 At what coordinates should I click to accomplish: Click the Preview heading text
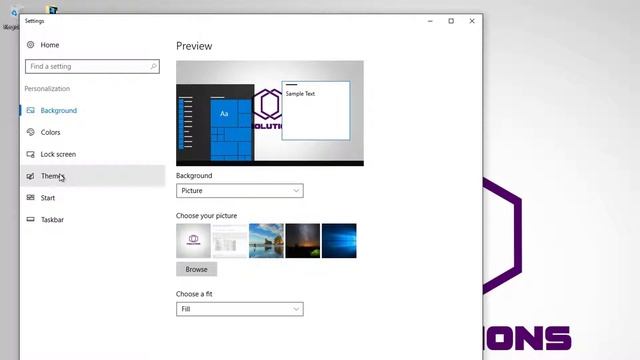(x=194, y=46)
